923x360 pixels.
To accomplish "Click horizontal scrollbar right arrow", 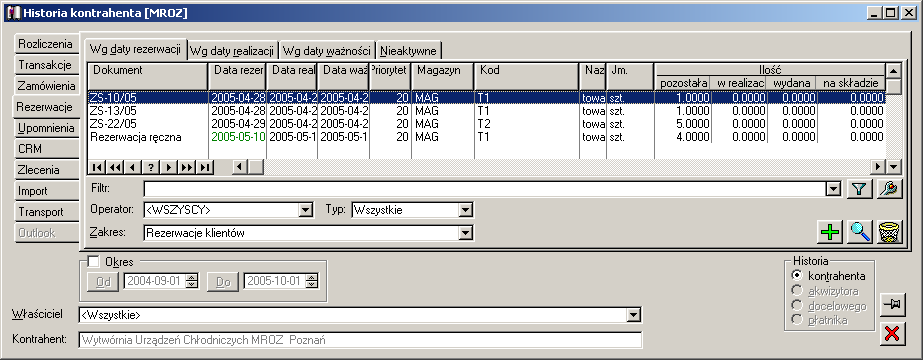I will click(878, 167).
